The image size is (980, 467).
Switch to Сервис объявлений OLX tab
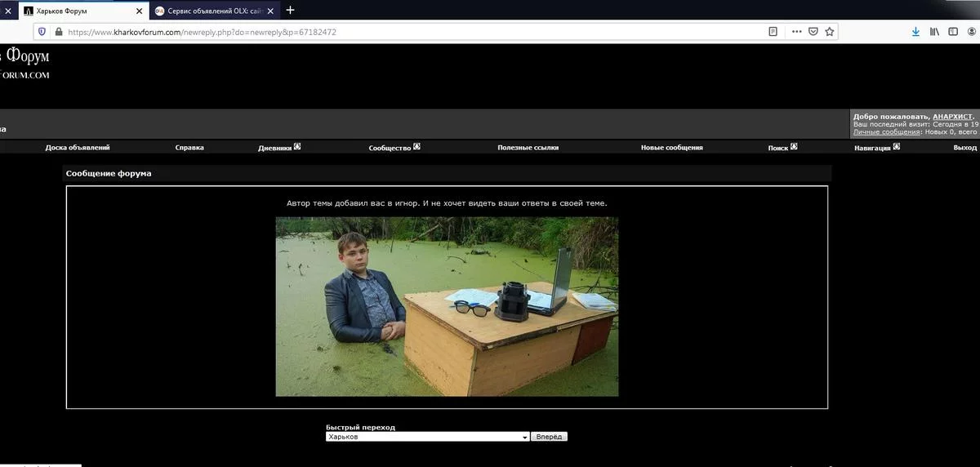coord(214,11)
